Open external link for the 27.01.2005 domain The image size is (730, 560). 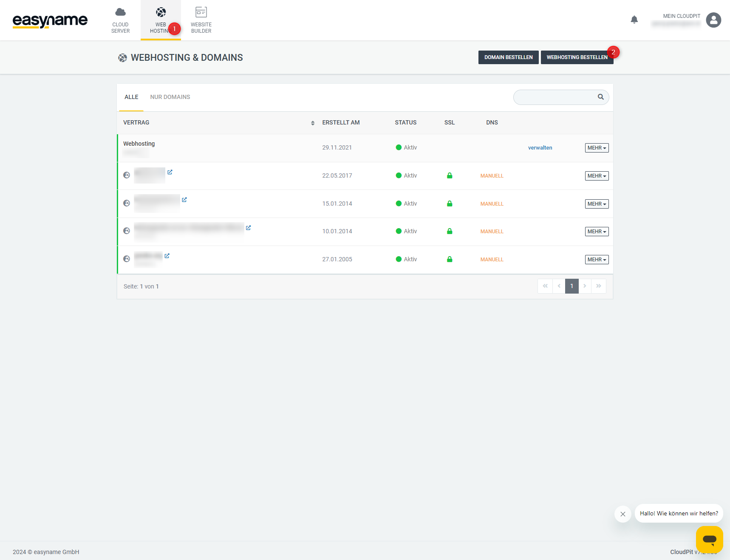(x=167, y=256)
